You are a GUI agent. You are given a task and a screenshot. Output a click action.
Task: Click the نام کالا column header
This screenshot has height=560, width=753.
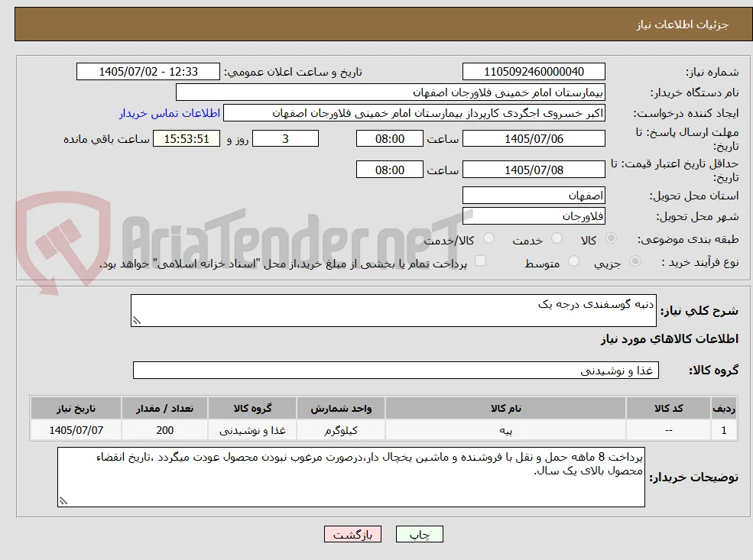[x=505, y=409]
